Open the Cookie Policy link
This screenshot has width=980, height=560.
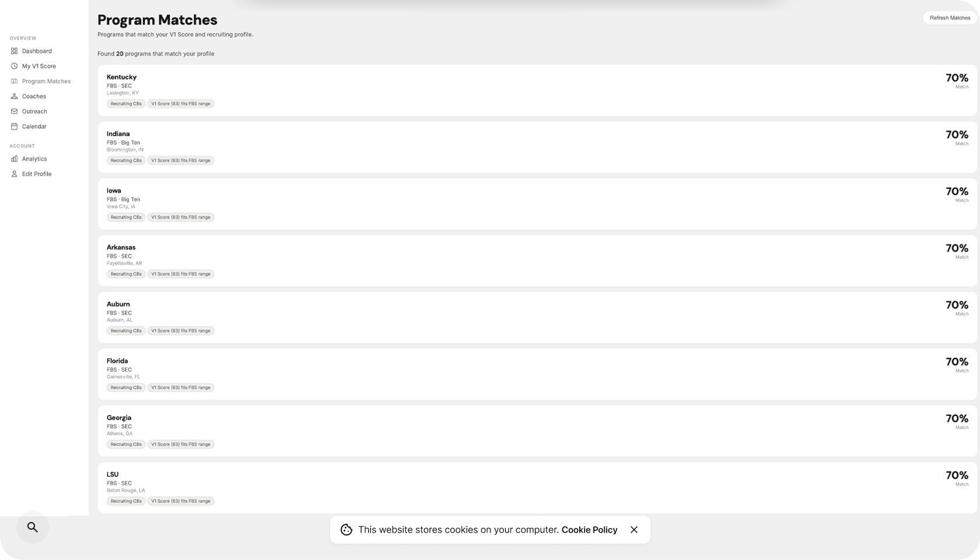pyautogui.click(x=589, y=530)
